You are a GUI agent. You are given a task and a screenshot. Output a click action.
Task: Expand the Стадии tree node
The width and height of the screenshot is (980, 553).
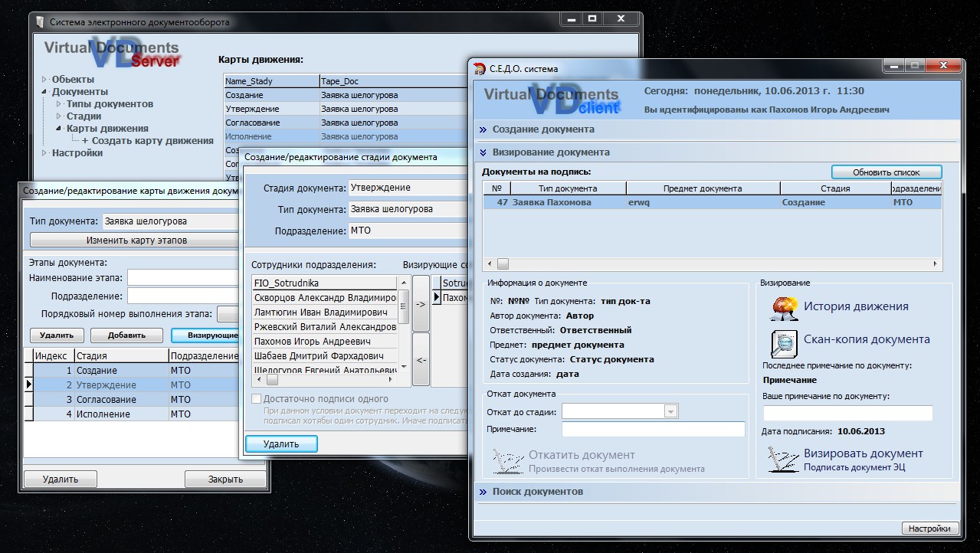(x=59, y=116)
